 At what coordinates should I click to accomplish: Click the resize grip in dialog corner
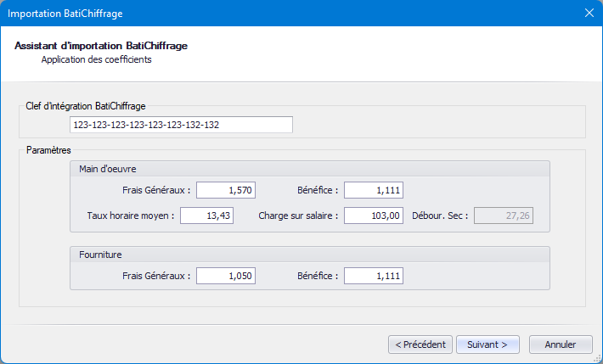pos(597,358)
